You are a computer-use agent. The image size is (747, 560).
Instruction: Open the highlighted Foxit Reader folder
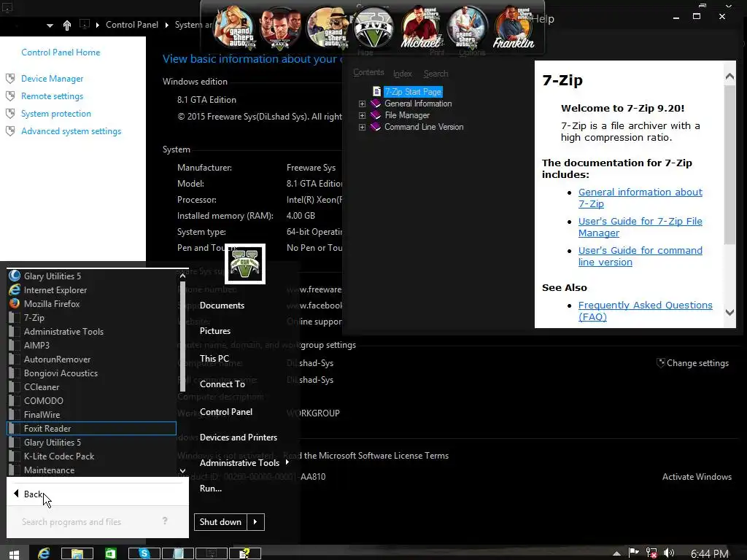pyautogui.click(x=91, y=428)
